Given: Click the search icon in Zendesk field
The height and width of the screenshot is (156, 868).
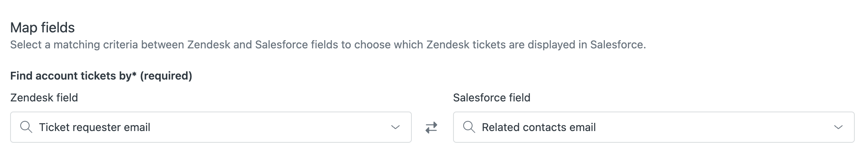Looking at the screenshot, I should click(x=26, y=127).
